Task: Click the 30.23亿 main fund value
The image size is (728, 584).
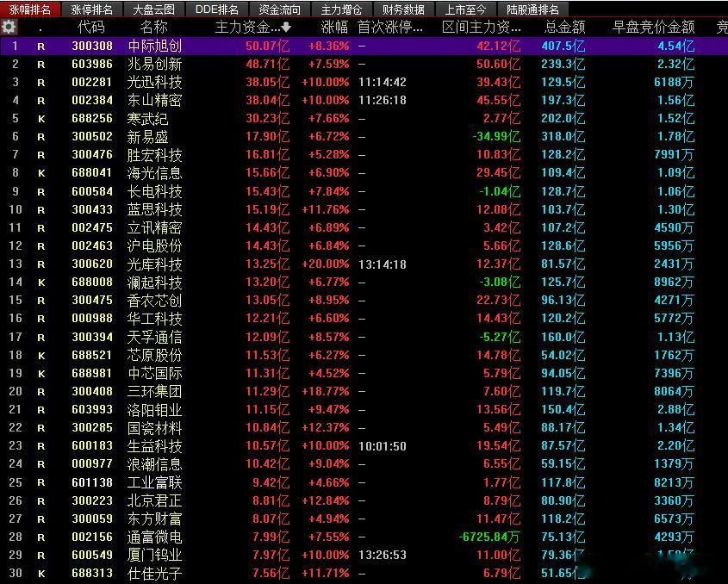Action: pos(268,118)
